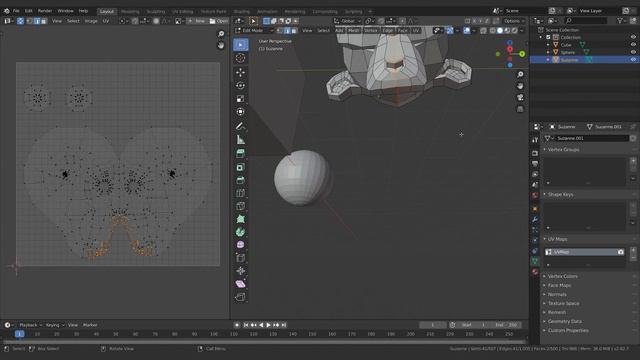The image size is (640, 360).
Task: Switch perspective/orthographic grid icon in viewport
Action: pos(520,109)
